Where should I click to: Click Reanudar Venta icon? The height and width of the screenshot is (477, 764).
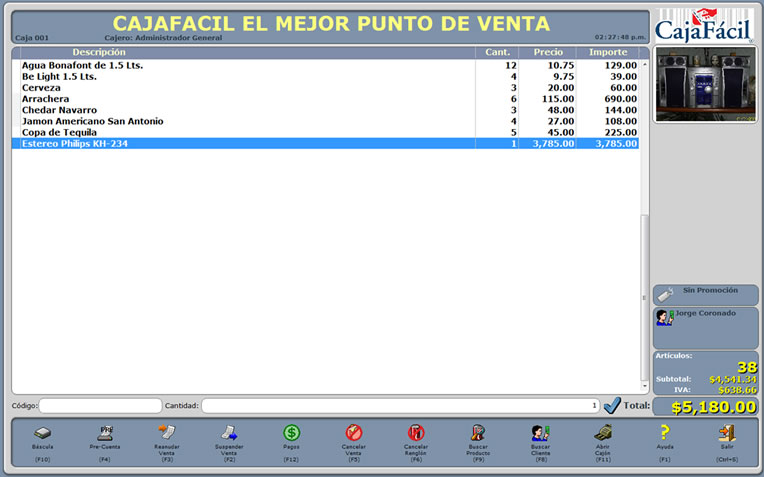(167, 433)
